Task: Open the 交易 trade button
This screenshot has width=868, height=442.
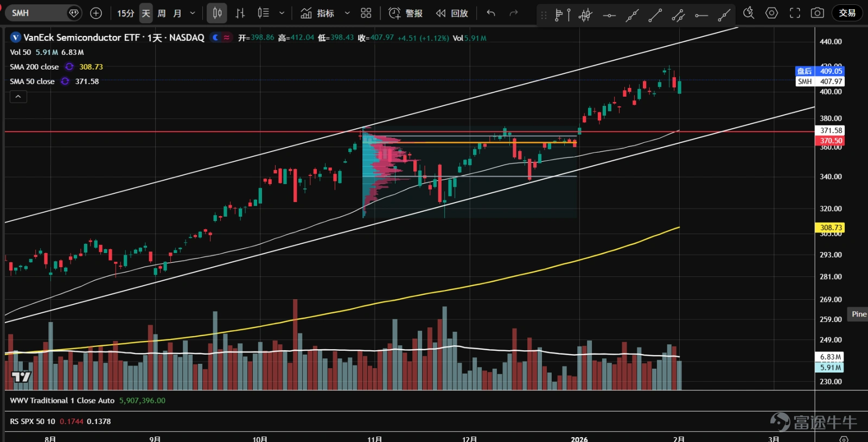Action: (x=847, y=13)
